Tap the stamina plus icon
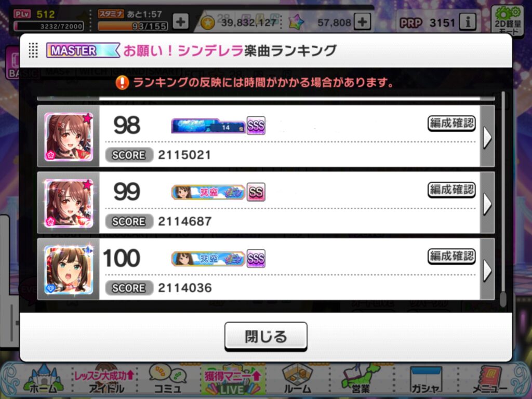 180,22
